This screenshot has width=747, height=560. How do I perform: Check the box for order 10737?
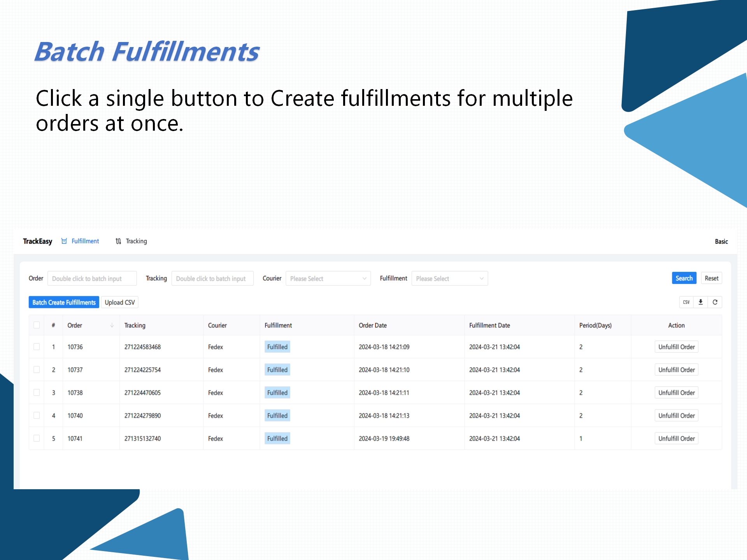[x=37, y=369]
